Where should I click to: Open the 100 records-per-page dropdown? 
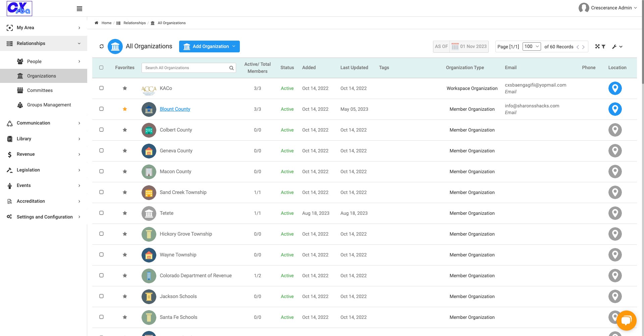coord(532,46)
